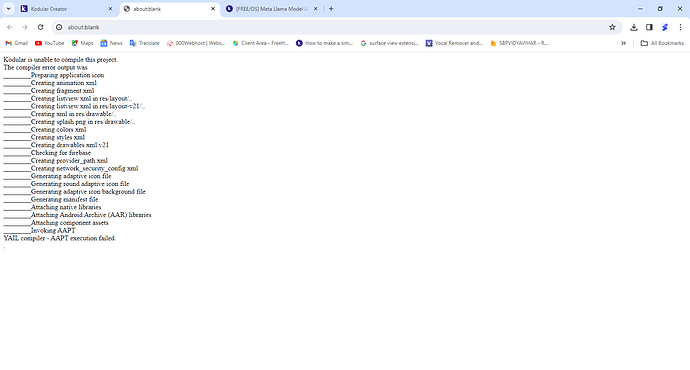
Task: Click the "Checking for firebase" line
Action: 61,153
